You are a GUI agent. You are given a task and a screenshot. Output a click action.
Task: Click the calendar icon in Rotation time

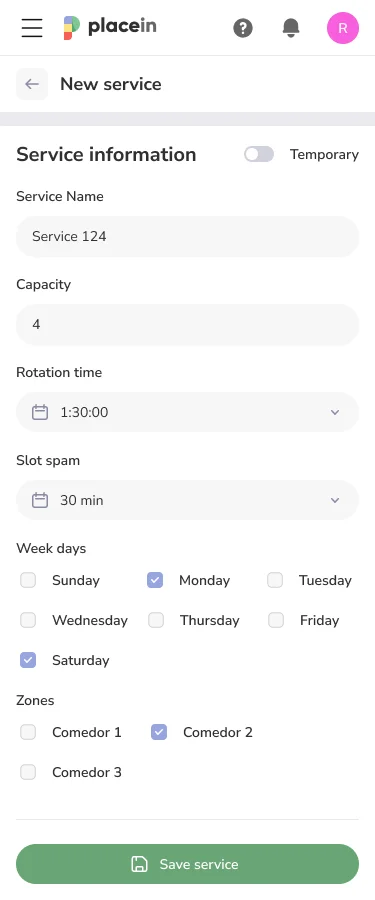click(x=40, y=412)
